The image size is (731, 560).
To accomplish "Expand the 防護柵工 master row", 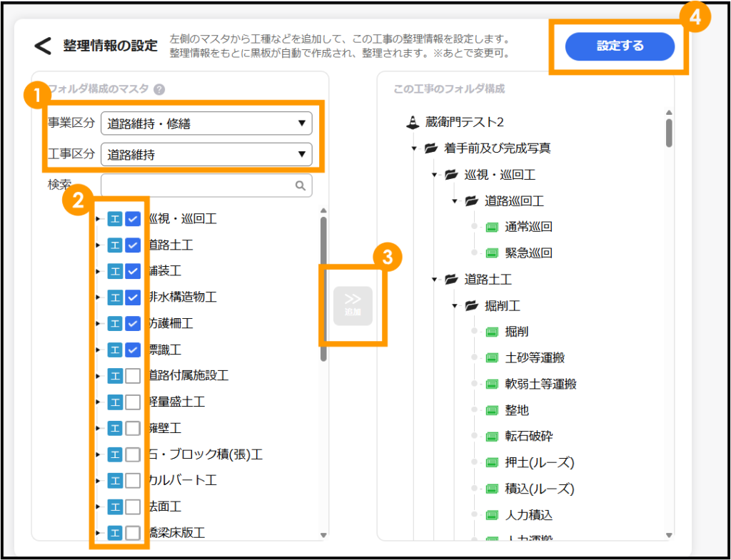I will pos(98,323).
